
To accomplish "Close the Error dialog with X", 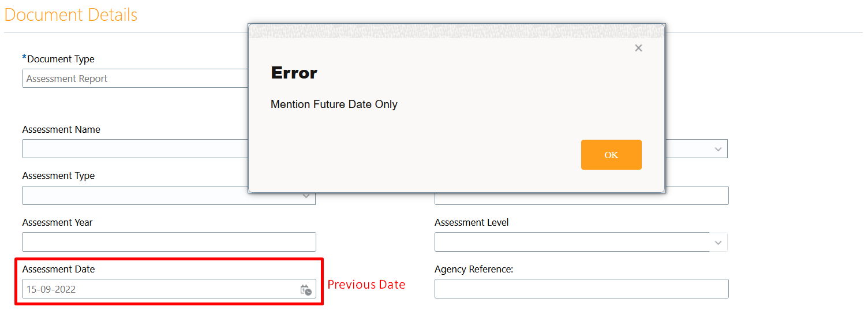I will point(638,48).
